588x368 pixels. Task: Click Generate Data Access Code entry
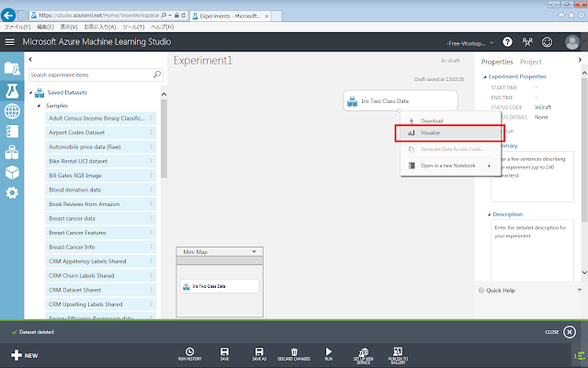(x=449, y=149)
